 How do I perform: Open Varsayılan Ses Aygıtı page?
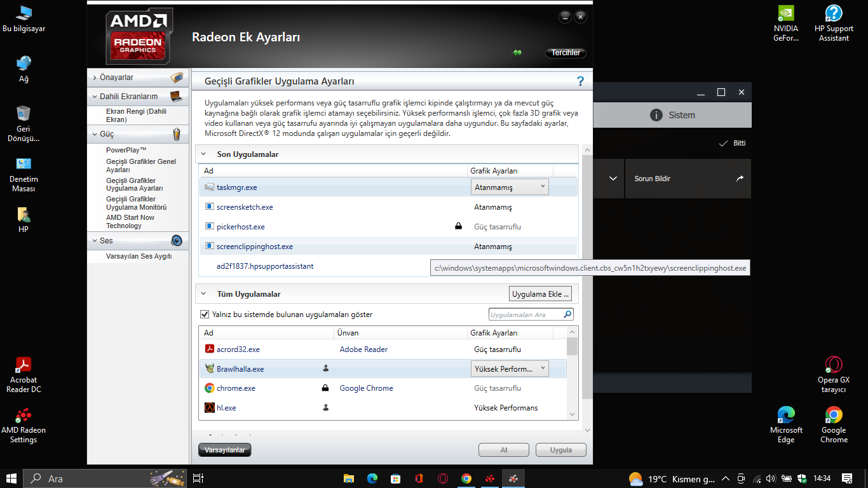pyautogui.click(x=139, y=256)
